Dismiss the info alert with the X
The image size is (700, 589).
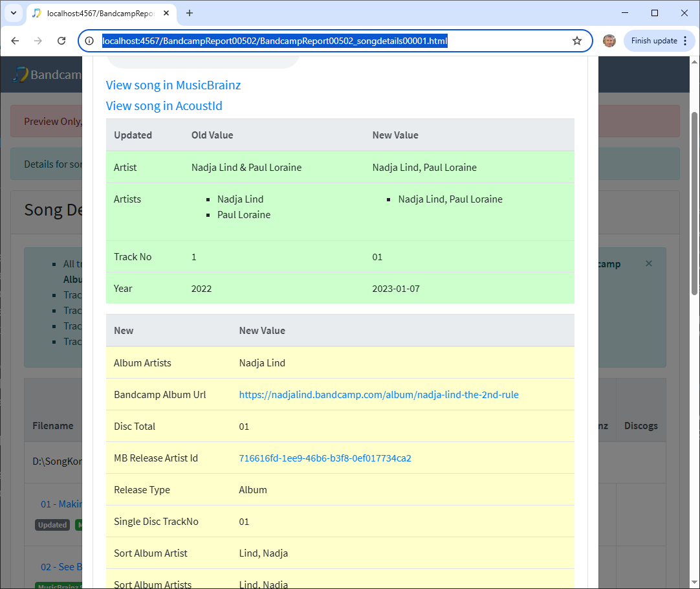click(649, 263)
